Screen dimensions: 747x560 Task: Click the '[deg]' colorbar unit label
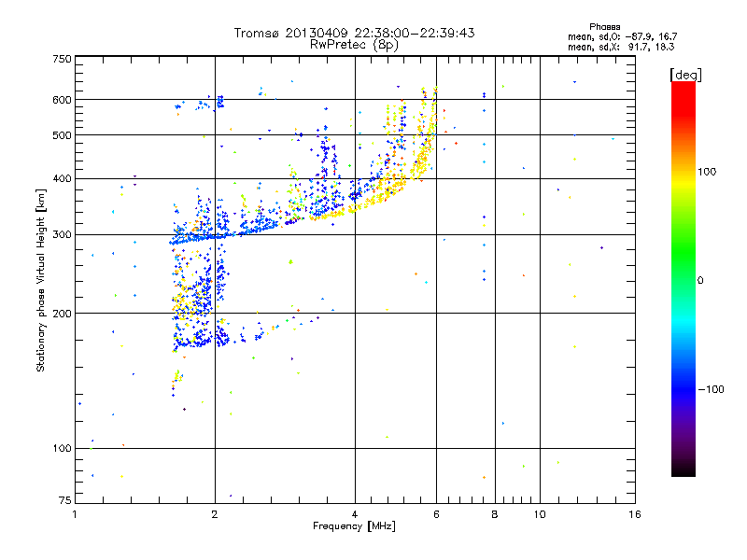pyautogui.click(x=685, y=75)
